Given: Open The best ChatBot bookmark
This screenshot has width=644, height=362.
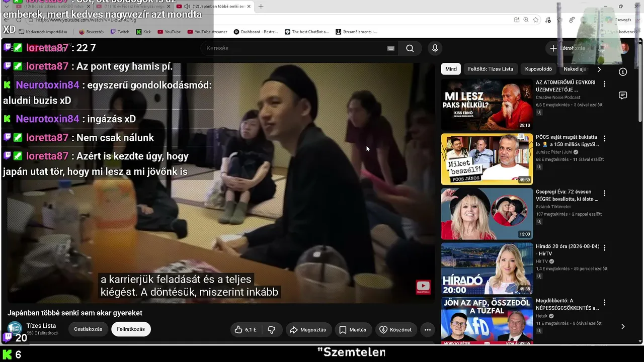Looking at the screenshot, I should 307,32.
